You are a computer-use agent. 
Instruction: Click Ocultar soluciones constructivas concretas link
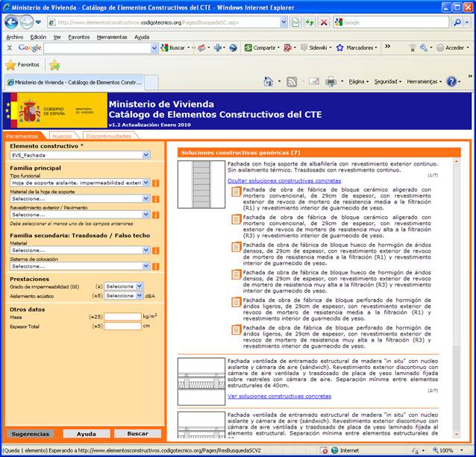click(284, 180)
